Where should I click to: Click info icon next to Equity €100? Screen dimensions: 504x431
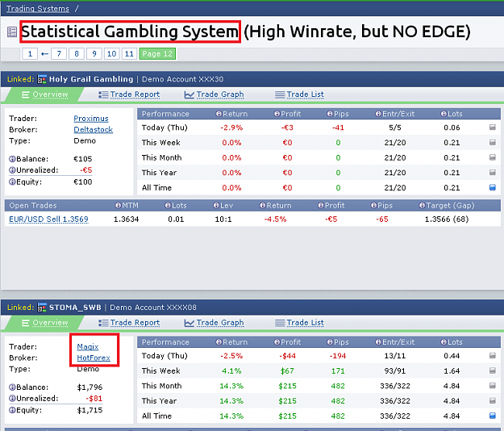point(12,182)
